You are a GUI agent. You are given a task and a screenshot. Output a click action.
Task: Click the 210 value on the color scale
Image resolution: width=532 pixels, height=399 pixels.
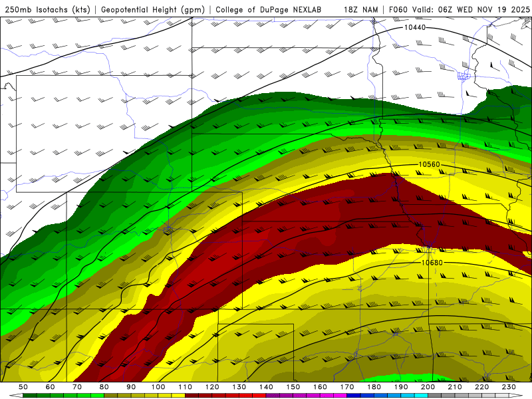455,387
